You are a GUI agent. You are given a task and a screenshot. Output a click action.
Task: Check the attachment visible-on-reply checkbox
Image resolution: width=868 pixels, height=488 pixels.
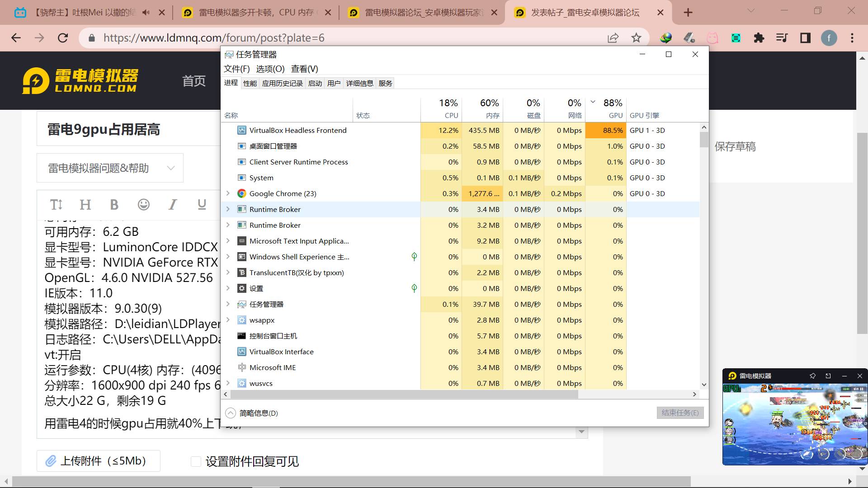pos(196,461)
